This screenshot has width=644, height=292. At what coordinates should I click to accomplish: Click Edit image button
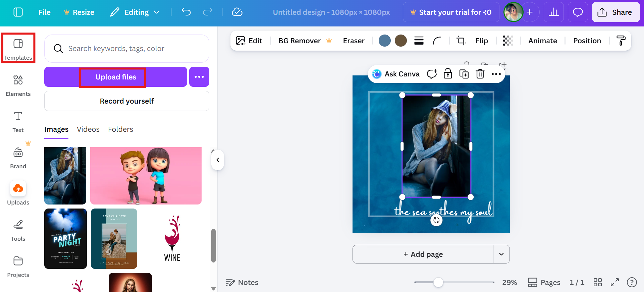coord(249,41)
